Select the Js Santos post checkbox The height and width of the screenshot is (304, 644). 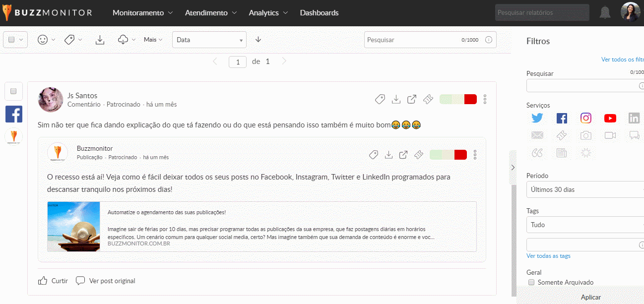(13, 91)
